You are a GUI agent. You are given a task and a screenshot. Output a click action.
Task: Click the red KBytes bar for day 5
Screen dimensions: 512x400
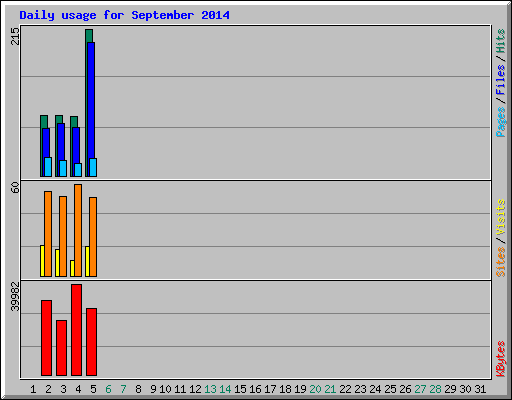coord(91,342)
